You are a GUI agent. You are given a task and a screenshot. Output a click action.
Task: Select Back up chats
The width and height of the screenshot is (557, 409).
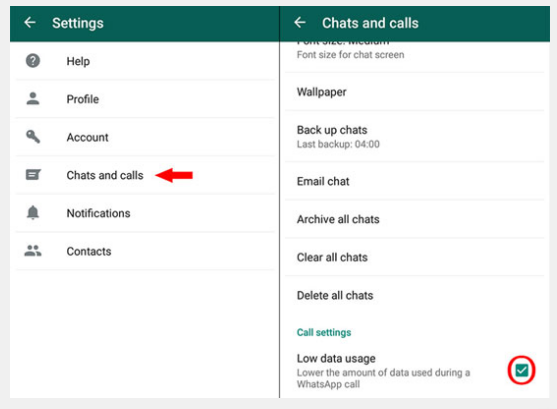415,136
